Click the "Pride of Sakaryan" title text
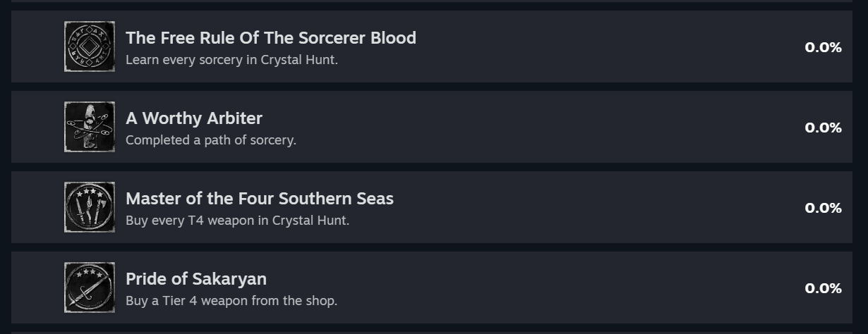The height and width of the screenshot is (334, 868). [195, 279]
